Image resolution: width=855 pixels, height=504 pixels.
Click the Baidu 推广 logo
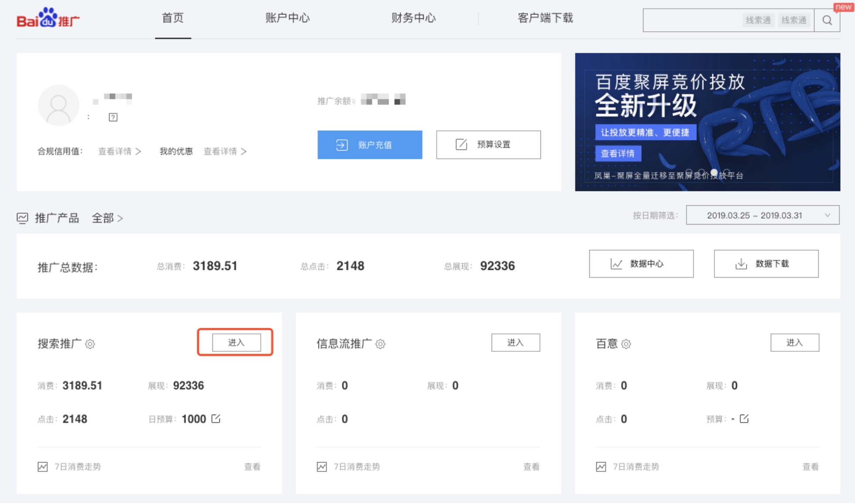click(x=48, y=18)
